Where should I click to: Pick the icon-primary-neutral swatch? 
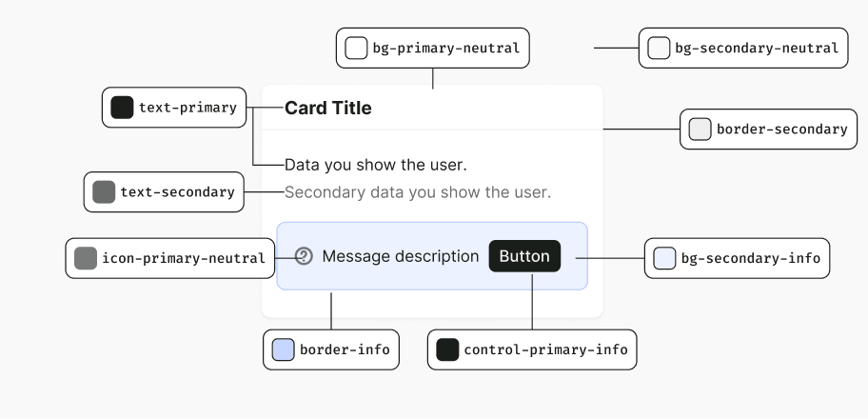[x=86, y=258]
